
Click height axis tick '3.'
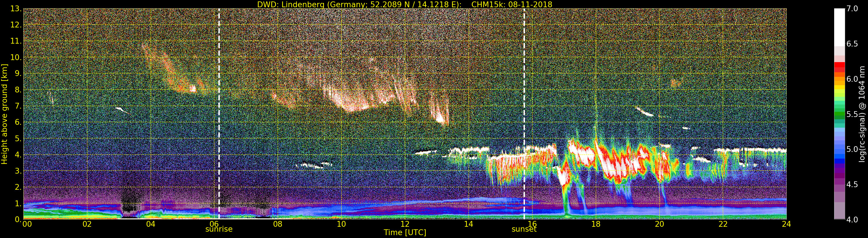(x=18, y=171)
